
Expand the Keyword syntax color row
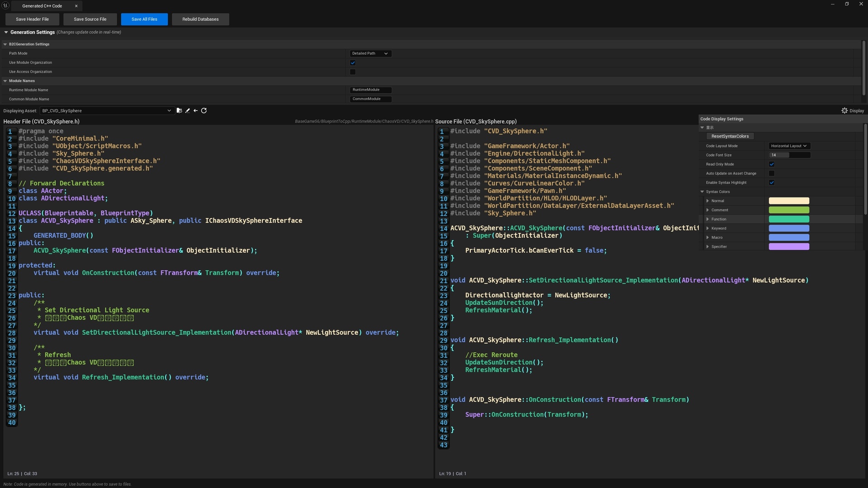(707, 228)
